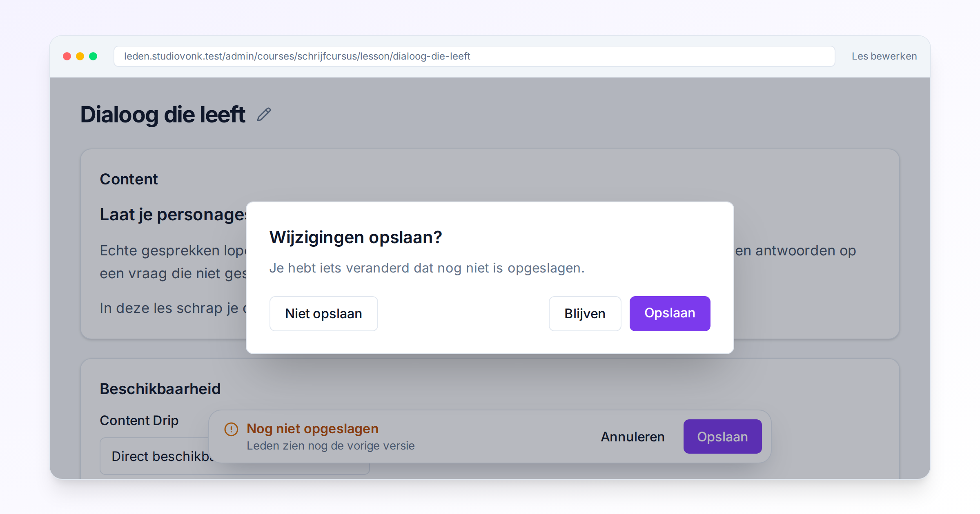The height and width of the screenshot is (514, 980).
Task: Click the Dialoog die leeft title
Action: coord(163,115)
